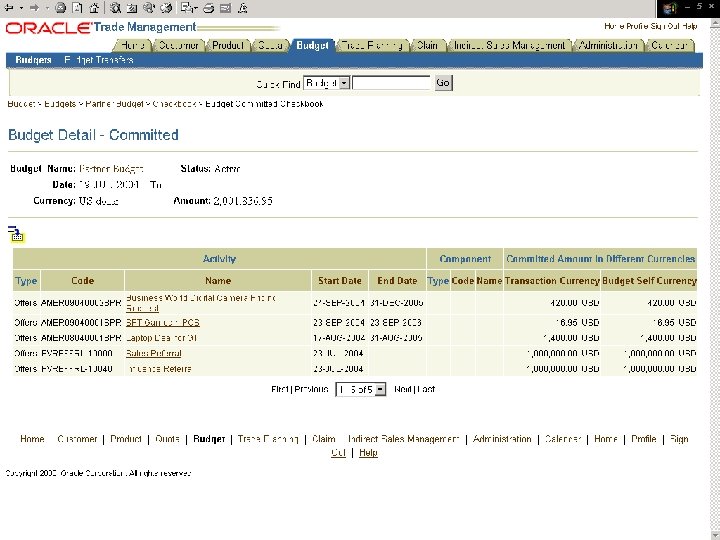
Task: Click the Budgets breadcrumb link
Action: pos(60,104)
